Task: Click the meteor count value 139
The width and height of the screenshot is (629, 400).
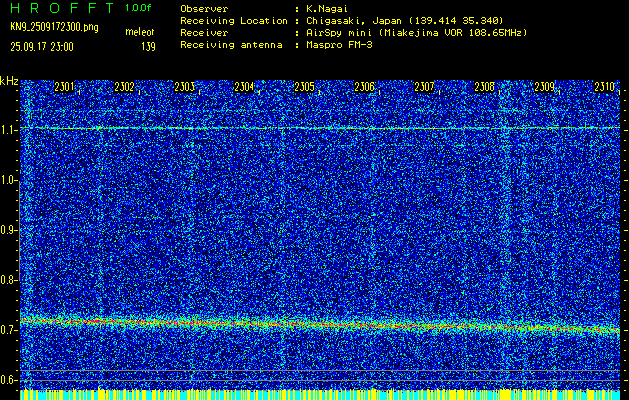Action: 148,47
